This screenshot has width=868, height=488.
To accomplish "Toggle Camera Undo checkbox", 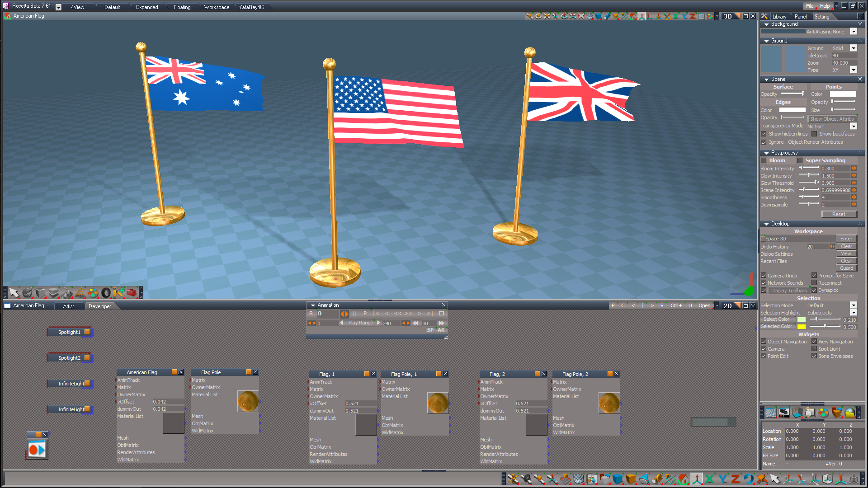I will pos(764,276).
